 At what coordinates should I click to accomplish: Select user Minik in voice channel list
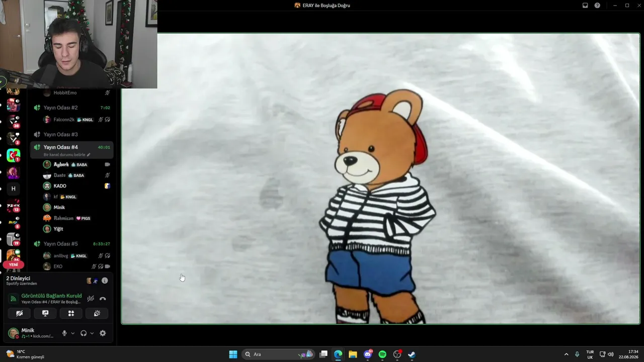point(77,207)
